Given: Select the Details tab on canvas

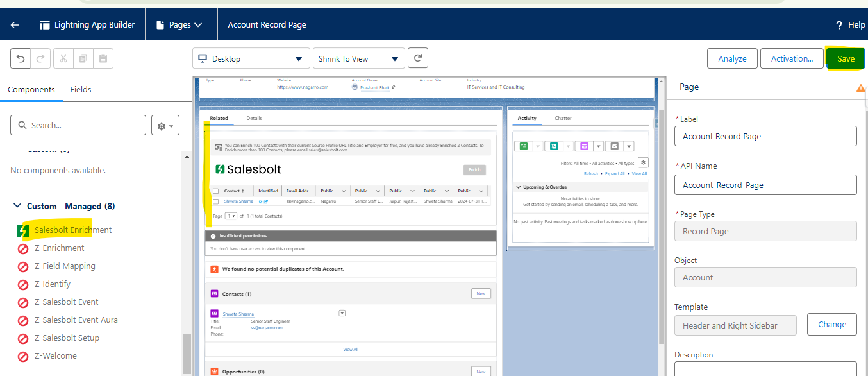Looking at the screenshot, I should (x=254, y=118).
